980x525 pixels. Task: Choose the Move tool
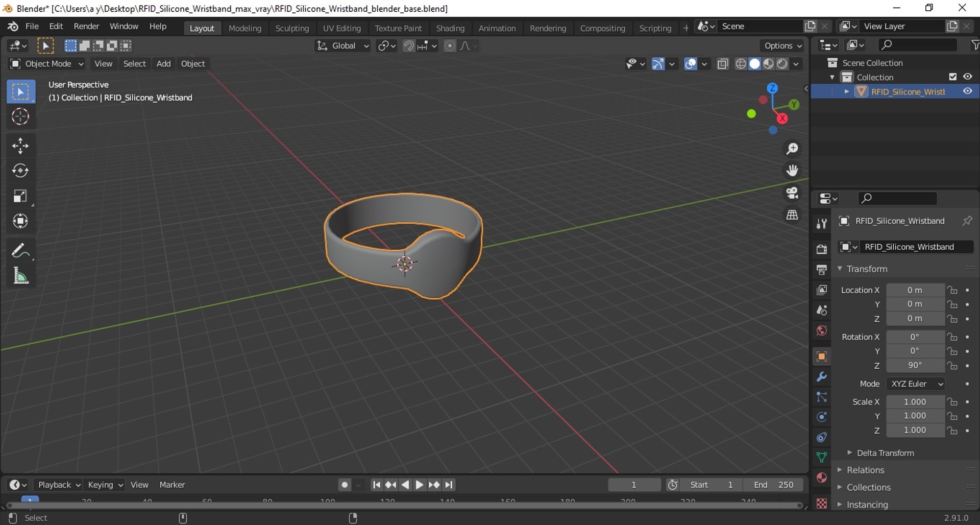pyautogui.click(x=20, y=146)
